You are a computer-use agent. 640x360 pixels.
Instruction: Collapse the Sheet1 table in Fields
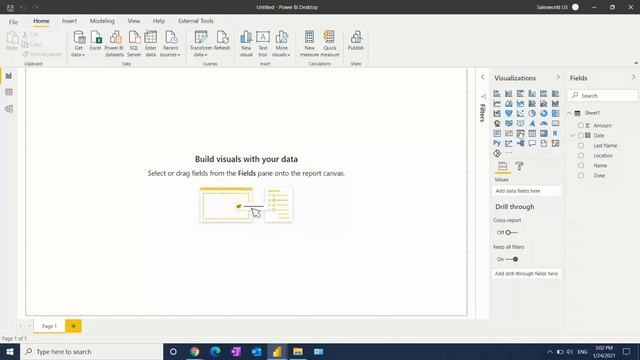[569, 113]
